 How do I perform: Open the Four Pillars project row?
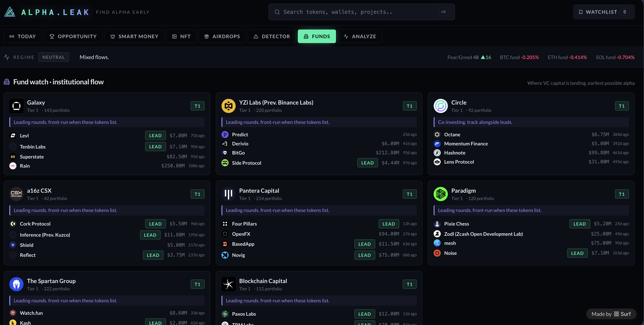click(244, 224)
